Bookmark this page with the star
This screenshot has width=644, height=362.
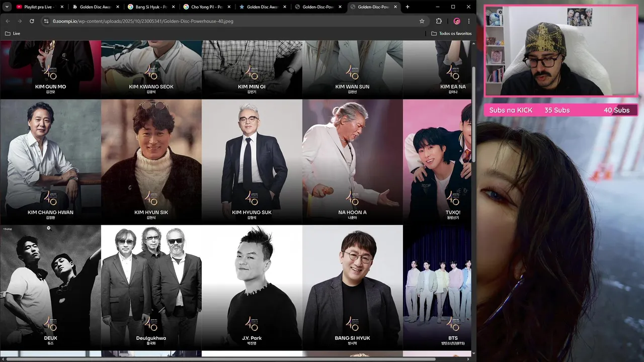(x=422, y=21)
